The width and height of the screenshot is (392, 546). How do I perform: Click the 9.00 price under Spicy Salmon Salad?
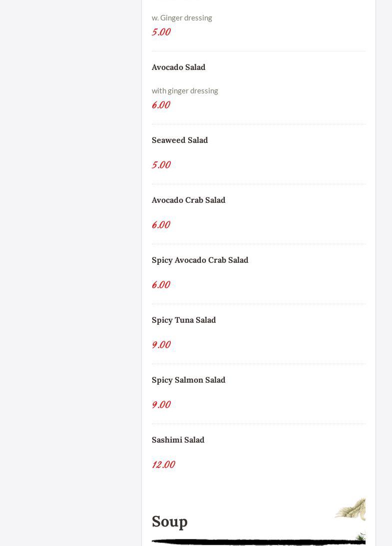coord(161,405)
